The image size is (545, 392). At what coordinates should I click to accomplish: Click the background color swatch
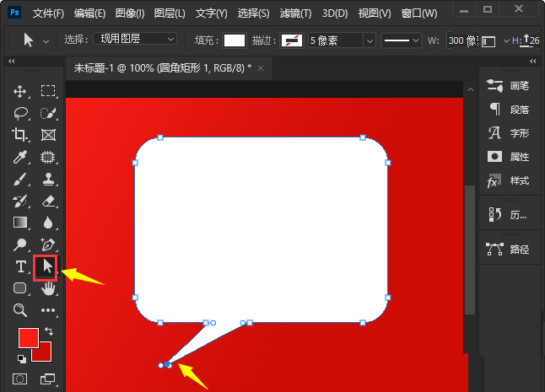pyautogui.click(x=46, y=355)
